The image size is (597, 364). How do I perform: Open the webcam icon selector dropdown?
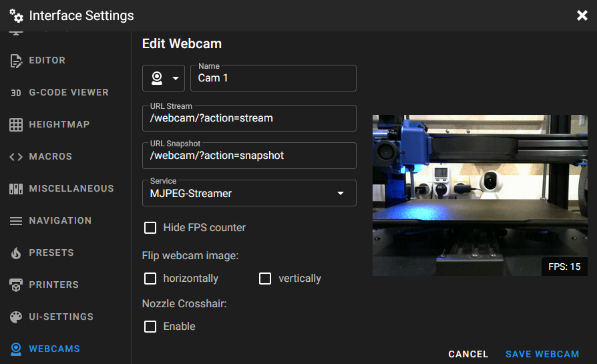point(164,78)
